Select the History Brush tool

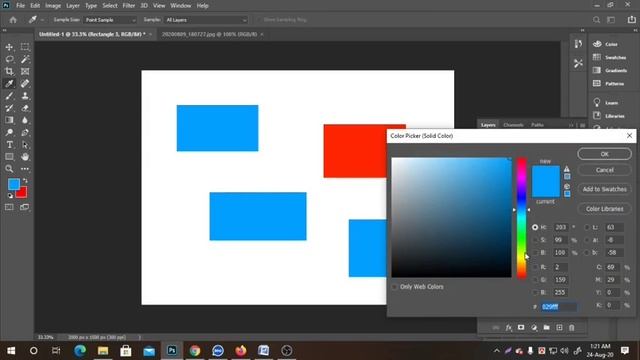tap(9, 108)
